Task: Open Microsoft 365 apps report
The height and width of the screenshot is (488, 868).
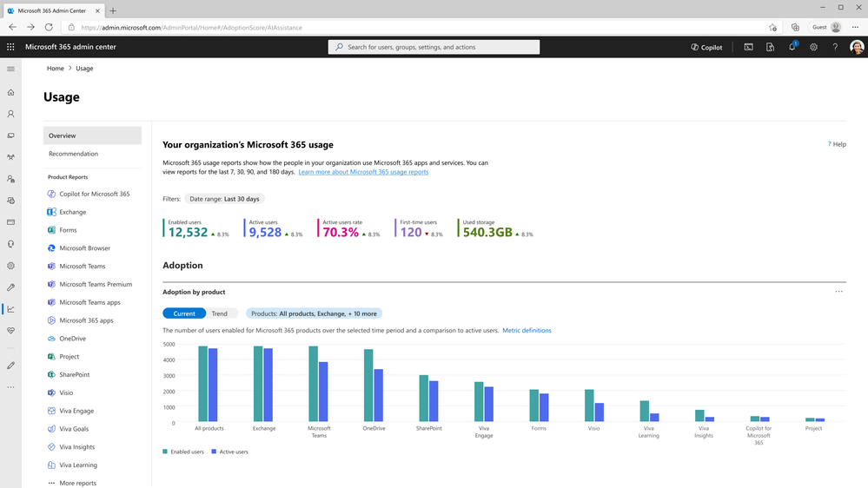Action: point(80,320)
